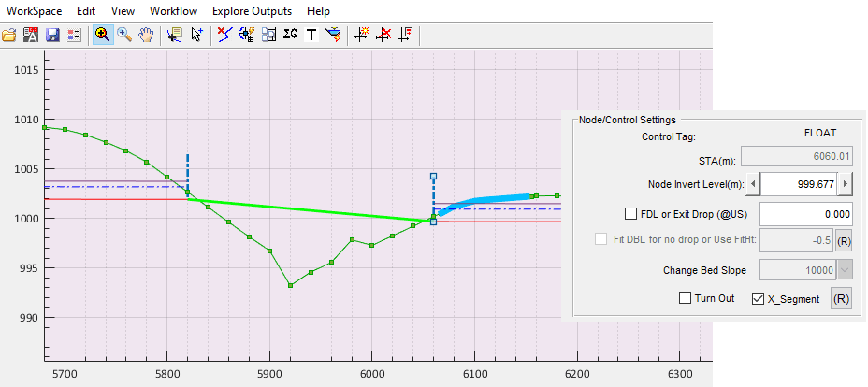Enable the FDL or Exit Drop checkbox

click(630, 213)
